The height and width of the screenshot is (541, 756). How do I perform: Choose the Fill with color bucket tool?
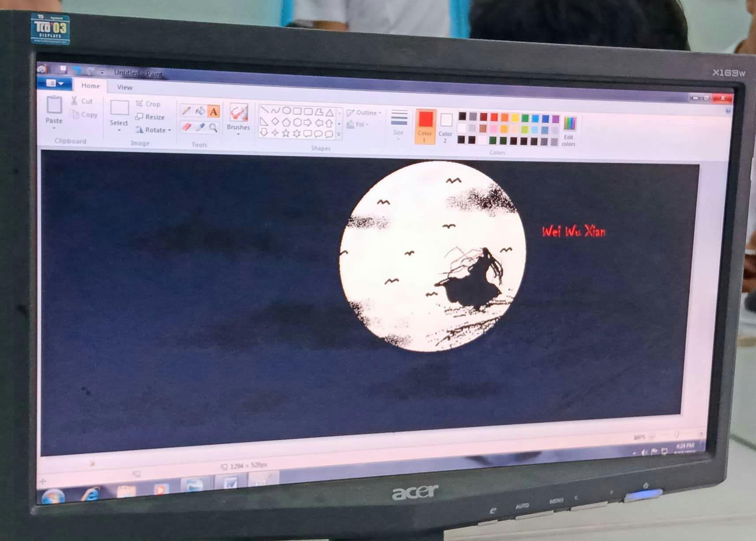pyautogui.click(x=200, y=111)
